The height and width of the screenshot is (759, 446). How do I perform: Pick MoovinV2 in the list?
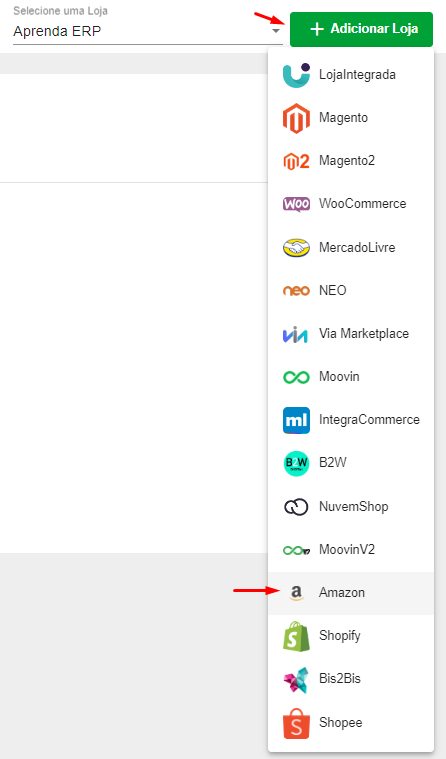pos(351,550)
